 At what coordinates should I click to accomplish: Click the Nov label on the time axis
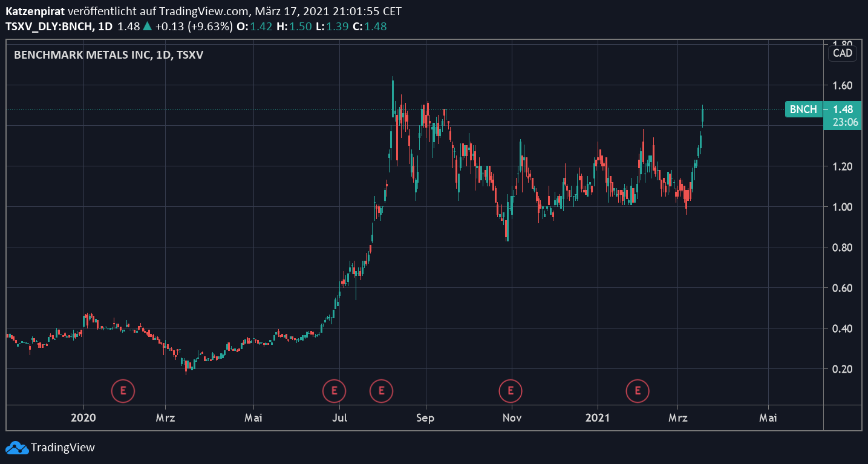pos(512,417)
